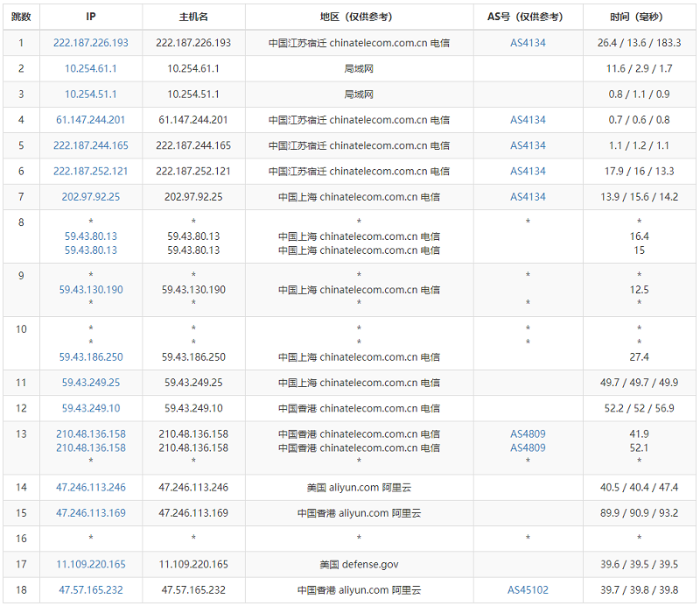Select hostname cell 59.43.249.25

click(193, 383)
